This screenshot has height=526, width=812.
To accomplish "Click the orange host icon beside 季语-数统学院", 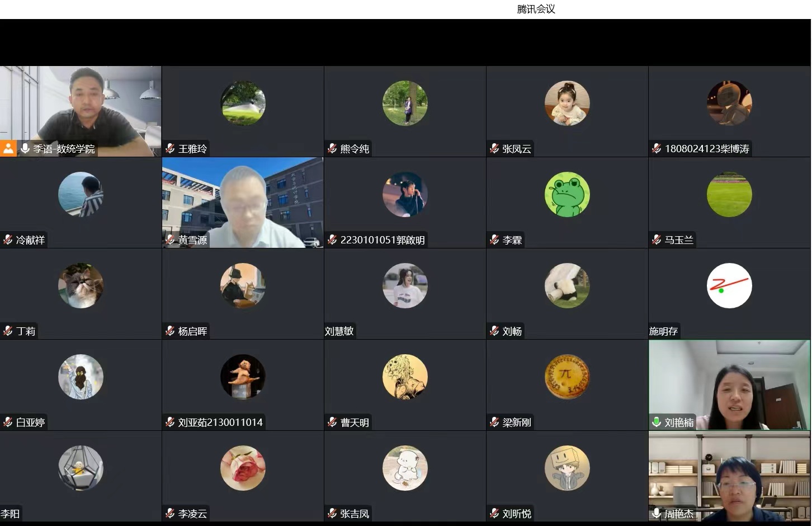I will (8, 149).
